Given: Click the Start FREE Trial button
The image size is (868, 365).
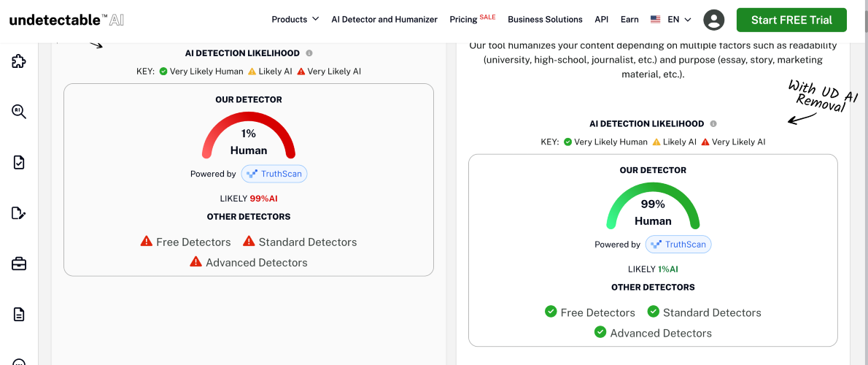Looking at the screenshot, I should (x=791, y=20).
